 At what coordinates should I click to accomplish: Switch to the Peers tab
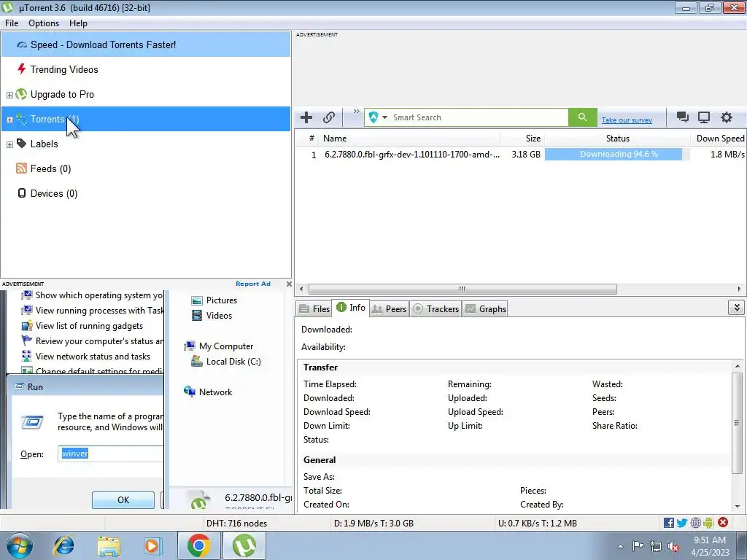(x=389, y=308)
